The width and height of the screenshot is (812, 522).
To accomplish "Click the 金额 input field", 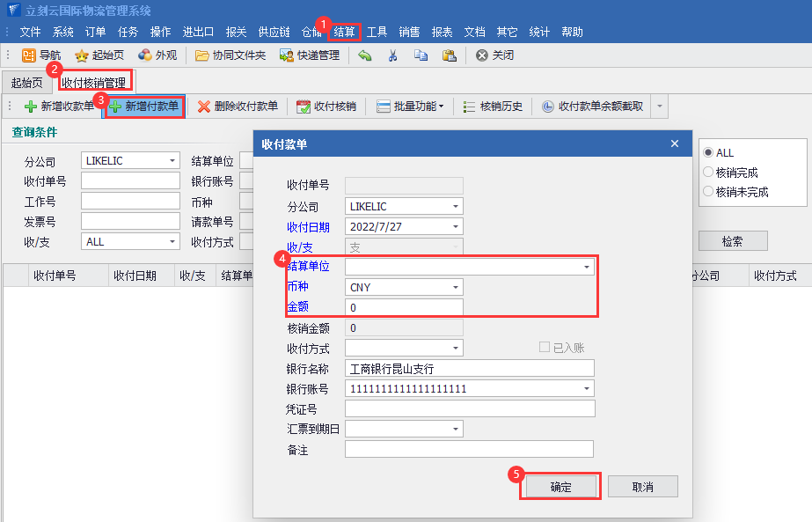I will point(404,308).
